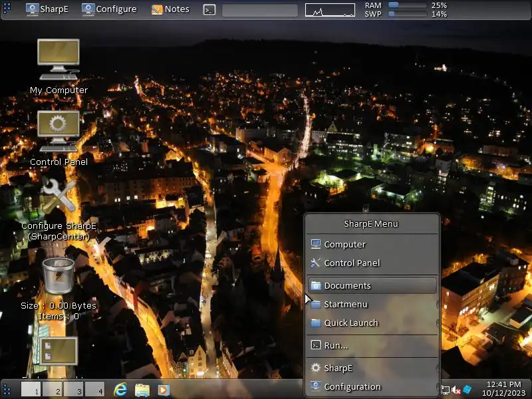Click the clock showing 12:41 PM

coord(504,384)
